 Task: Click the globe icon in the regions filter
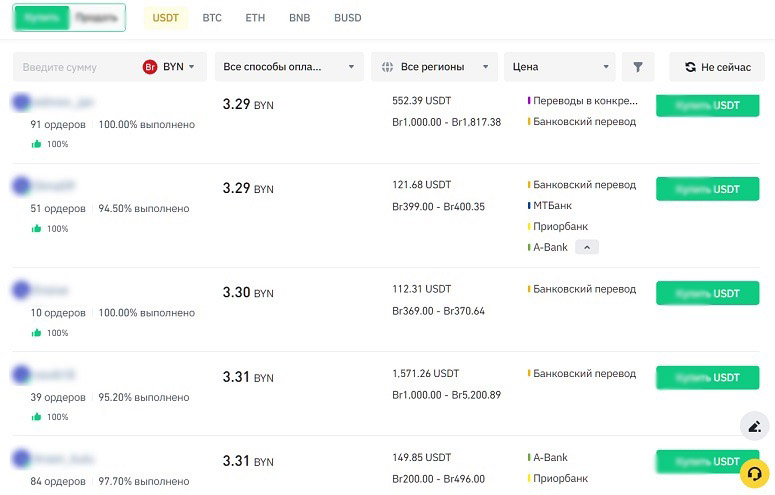[x=386, y=67]
